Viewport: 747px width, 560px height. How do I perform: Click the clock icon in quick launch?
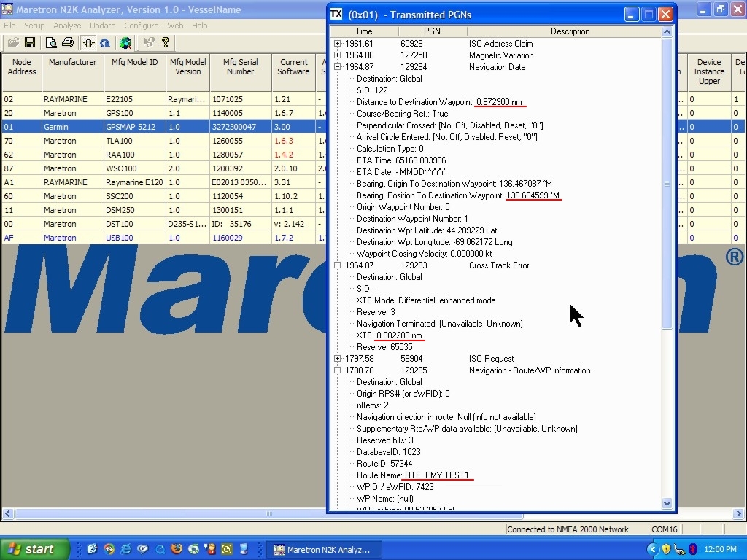tap(227, 549)
